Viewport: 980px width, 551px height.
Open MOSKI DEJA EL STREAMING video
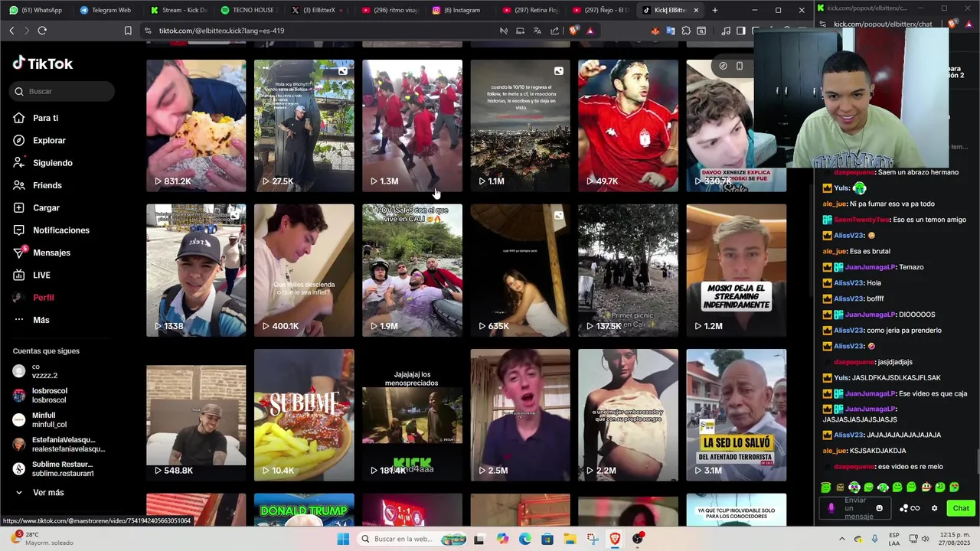(736, 270)
